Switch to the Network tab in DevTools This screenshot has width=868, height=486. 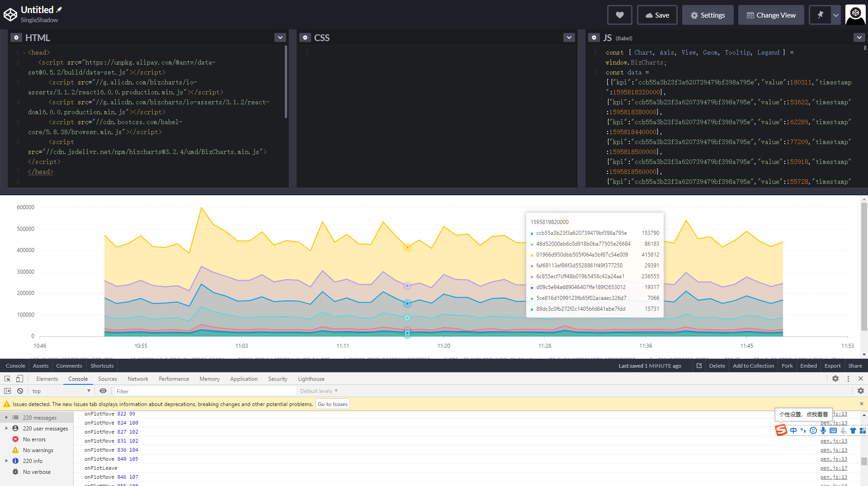click(137, 379)
